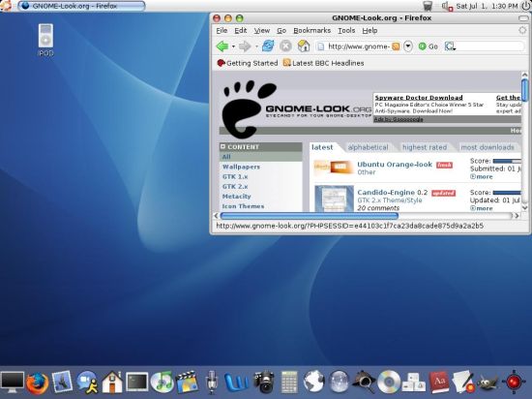Open the URL history dropdown arrow
This screenshot has width=532, height=399.
click(408, 46)
